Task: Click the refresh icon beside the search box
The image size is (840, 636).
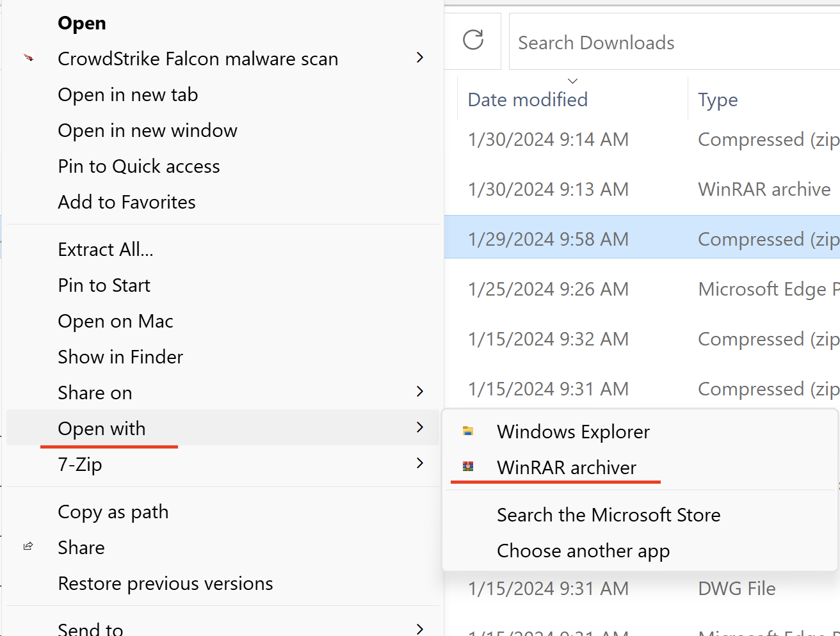Action: (x=473, y=40)
